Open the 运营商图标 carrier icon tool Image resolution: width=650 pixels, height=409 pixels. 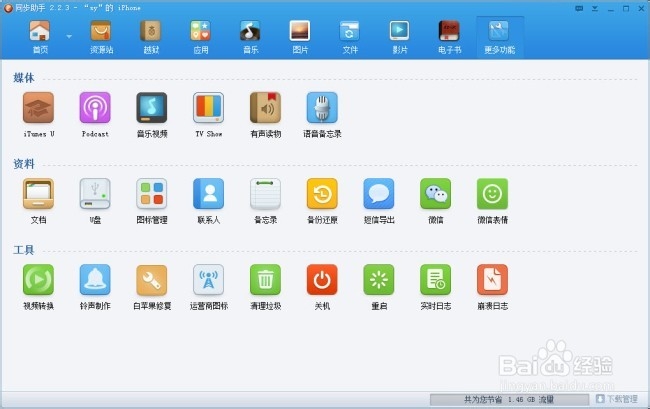click(x=209, y=280)
